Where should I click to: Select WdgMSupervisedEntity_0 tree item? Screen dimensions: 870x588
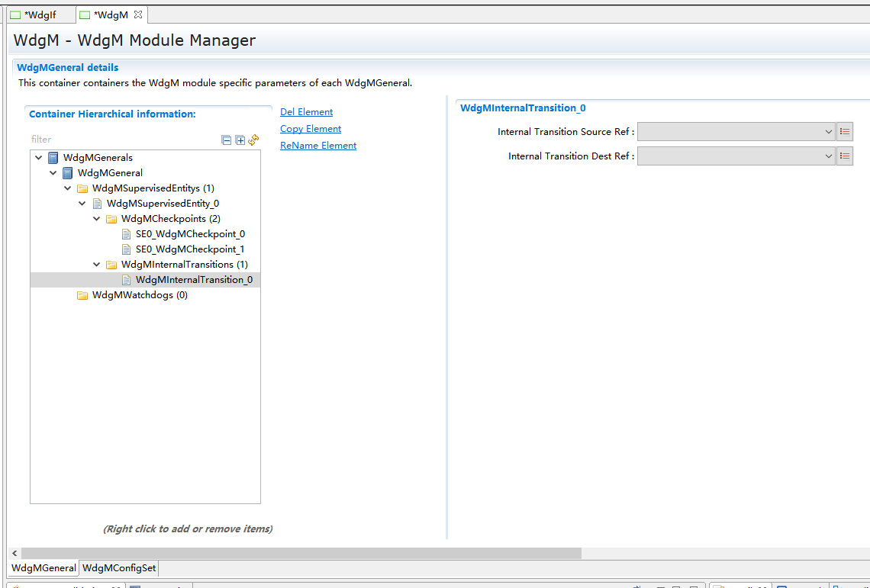click(x=163, y=203)
